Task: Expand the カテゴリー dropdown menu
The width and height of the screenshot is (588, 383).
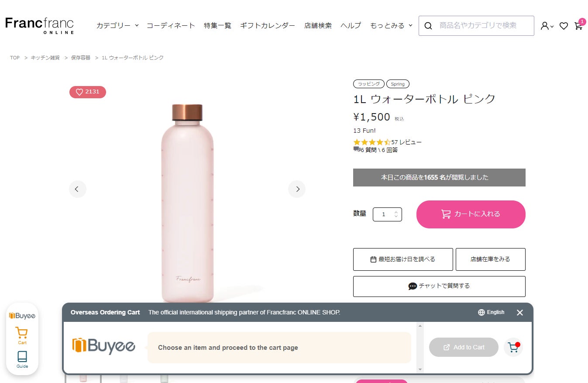Action: tap(117, 26)
